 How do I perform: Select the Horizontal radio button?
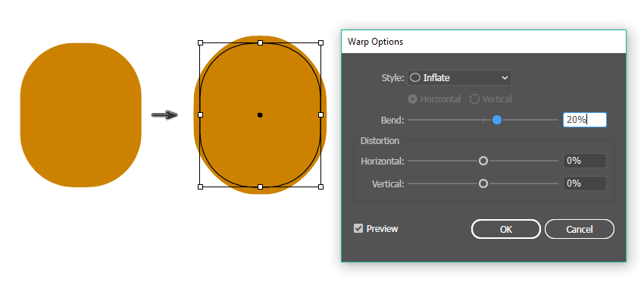click(x=413, y=99)
